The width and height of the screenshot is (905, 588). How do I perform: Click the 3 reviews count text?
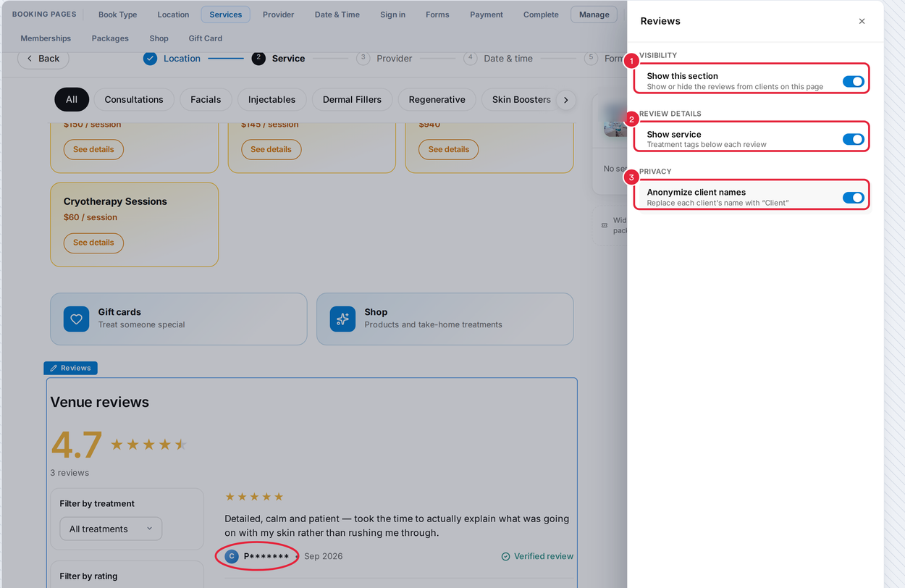click(x=70, y=473)
